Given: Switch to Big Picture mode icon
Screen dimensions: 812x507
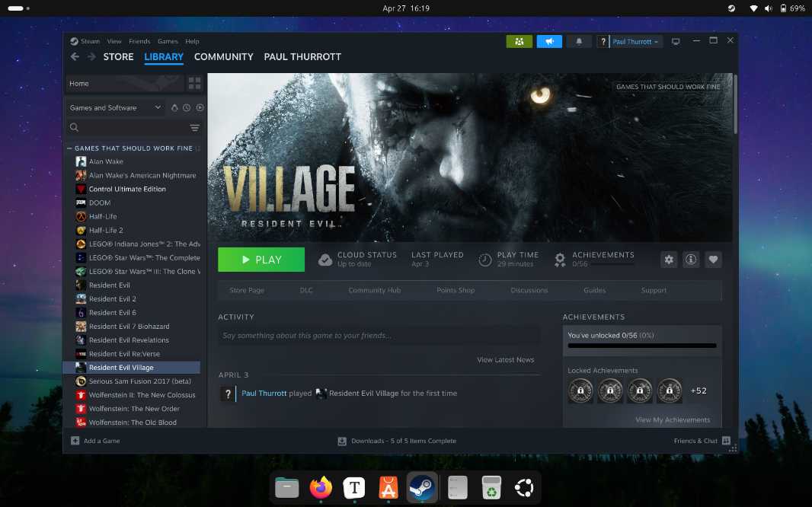Looking at the screenshot, I should click(676, 42).
